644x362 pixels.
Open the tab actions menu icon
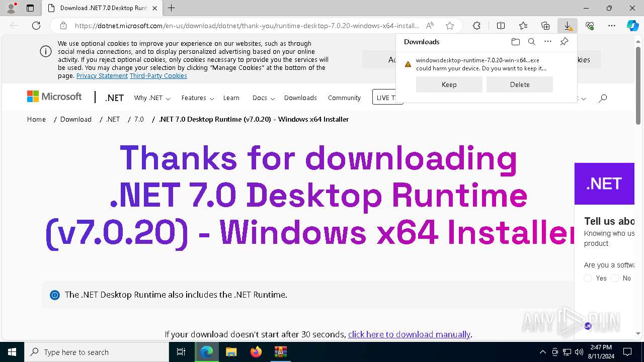click(30, 8)
